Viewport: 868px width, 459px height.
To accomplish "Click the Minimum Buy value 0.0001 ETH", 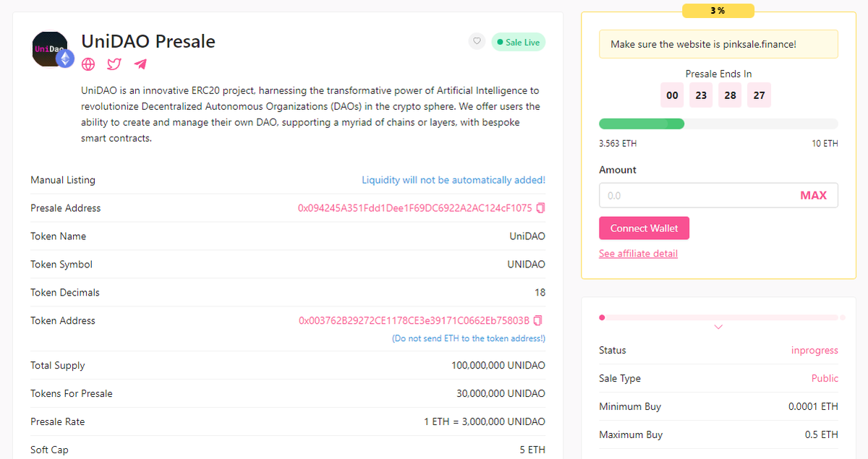I will [813, 407].
